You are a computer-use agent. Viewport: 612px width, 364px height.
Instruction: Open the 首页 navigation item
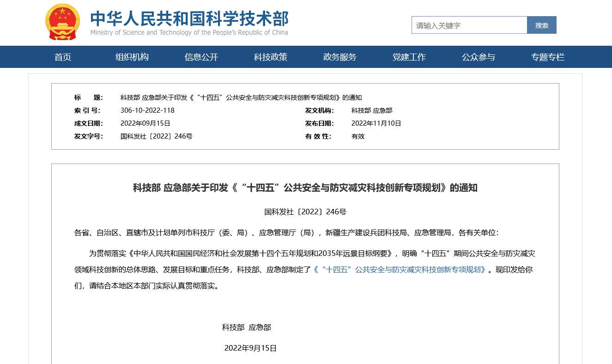(x=63, y=57)
